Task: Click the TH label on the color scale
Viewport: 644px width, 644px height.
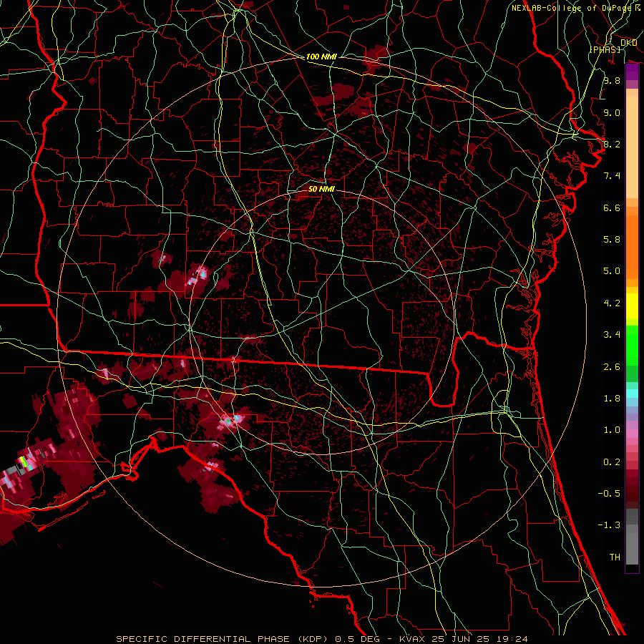Action: point(615,557)
